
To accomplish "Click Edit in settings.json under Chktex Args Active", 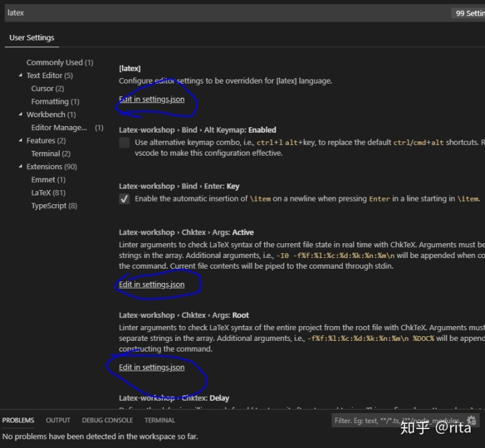I will [x=152, y=284].
